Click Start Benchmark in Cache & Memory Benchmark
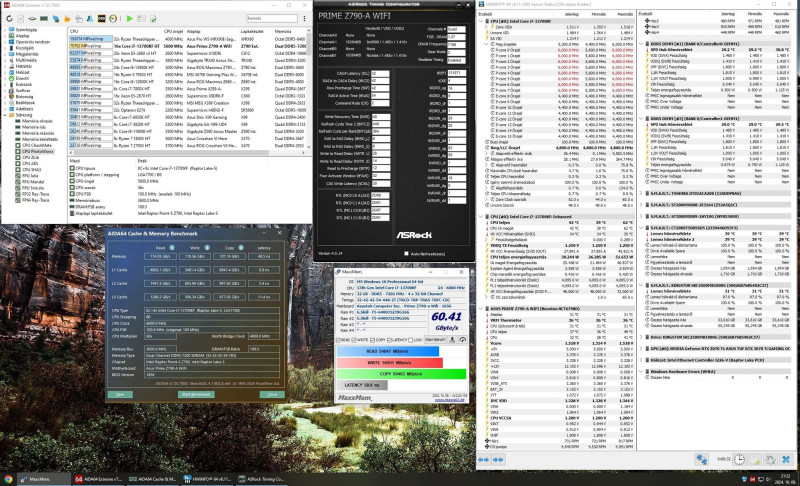Viewport: 800px width, 486px height. click(196, 394)
